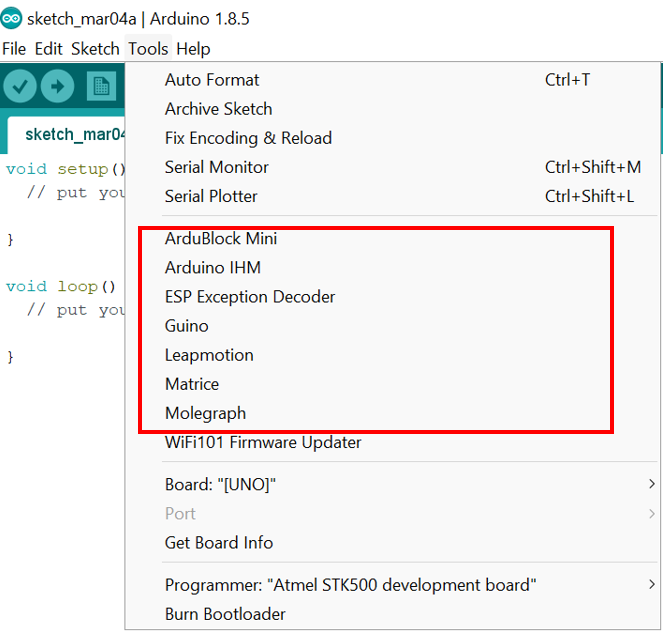Image resolution: width=663 pixels, height=639 pixels.
Task: Open the Sketch menu
Action: tap(95, 48)
